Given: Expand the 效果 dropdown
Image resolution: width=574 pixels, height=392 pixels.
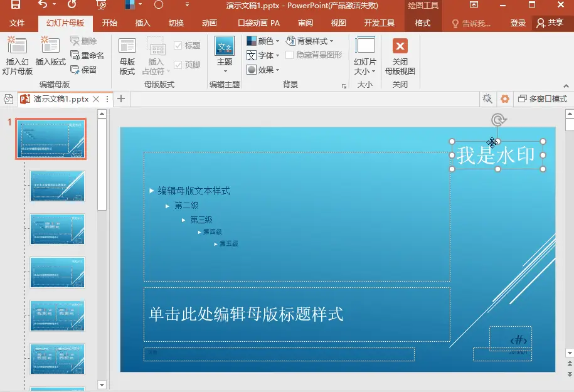Looking at the screenshot, I should pos(262,69).
